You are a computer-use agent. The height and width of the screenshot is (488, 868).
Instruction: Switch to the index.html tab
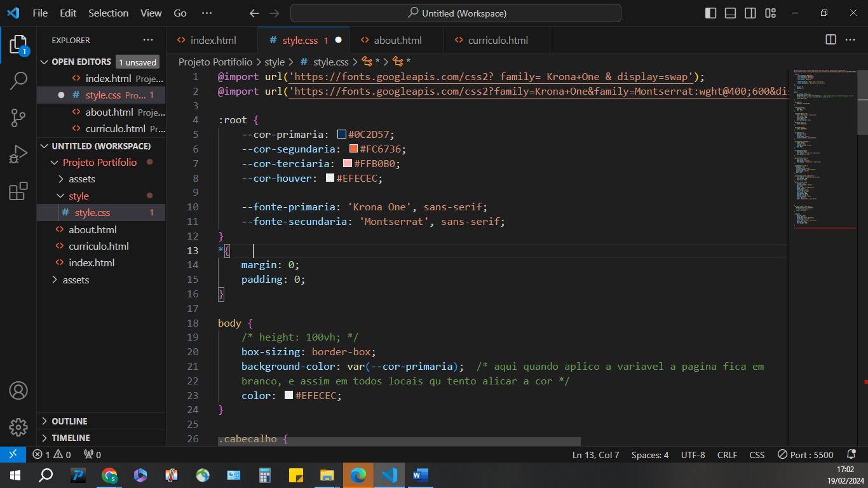click(x=212, y=40)
